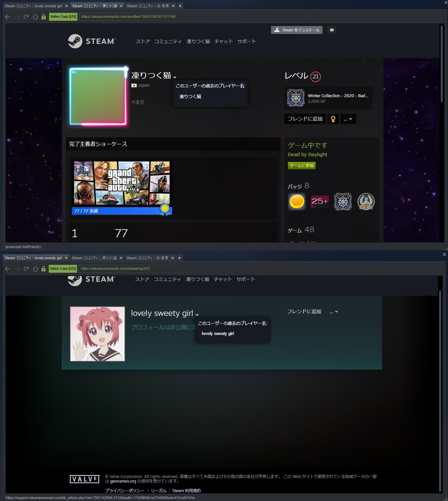
Task: Open the ゲーム 48 link
Action: (301, 230)
